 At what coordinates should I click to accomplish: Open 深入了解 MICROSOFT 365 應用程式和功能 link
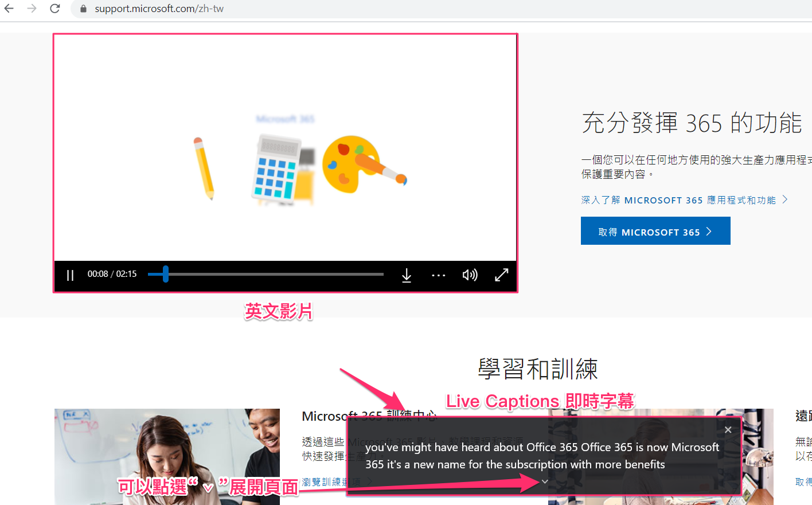684,200
